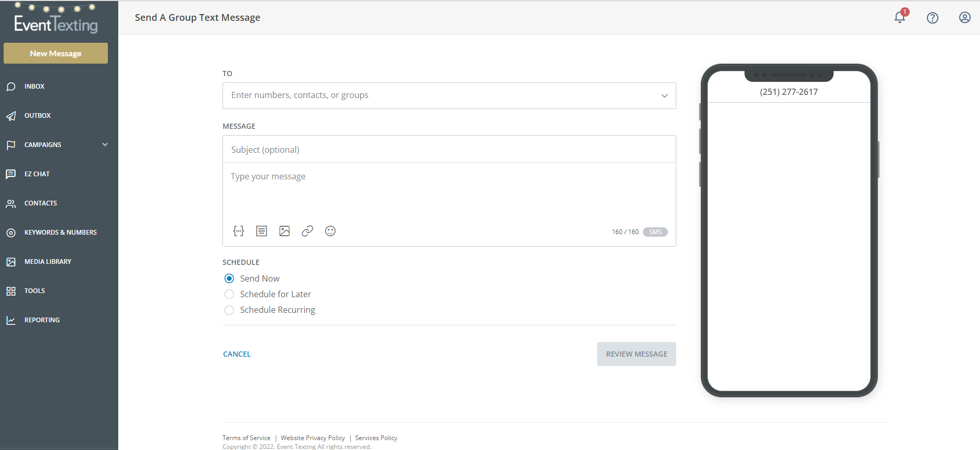
Task: Click the recipients input field
Action: coord(449,95)
